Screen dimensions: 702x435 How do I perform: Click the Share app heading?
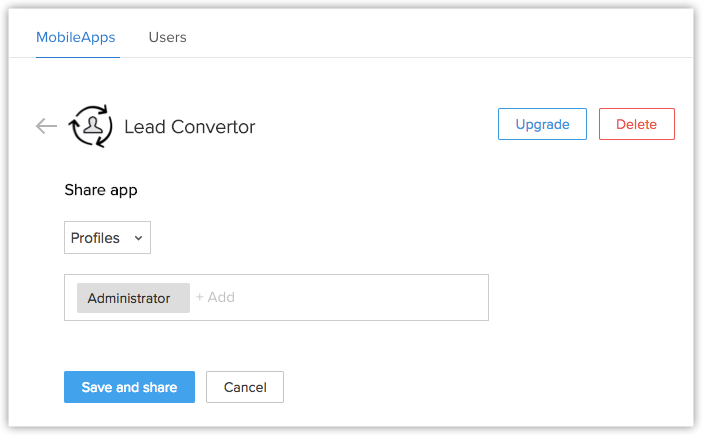101,189
